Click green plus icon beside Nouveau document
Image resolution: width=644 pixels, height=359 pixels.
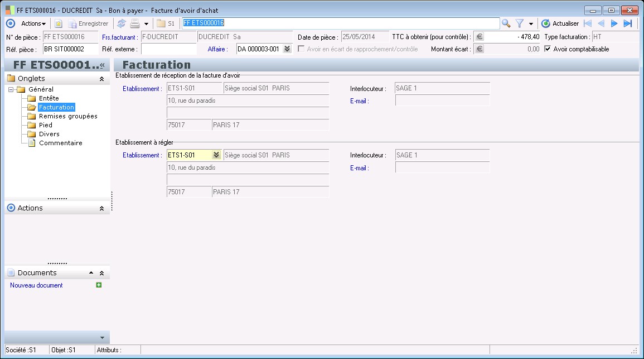pos(99,285)
